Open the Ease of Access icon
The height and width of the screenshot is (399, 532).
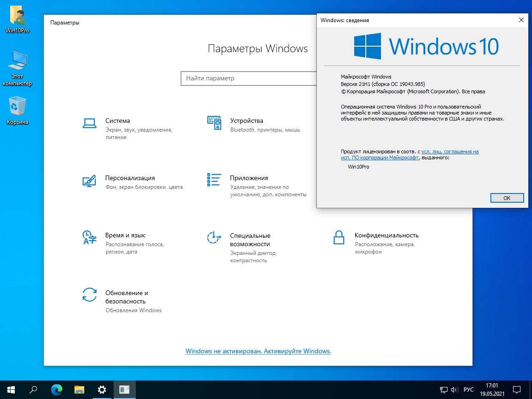pyautogui.click(x=214, y=237)
